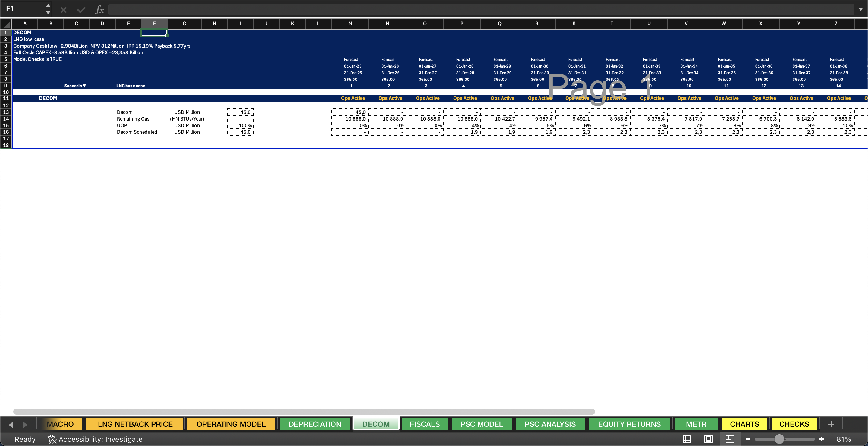Open the PSC MODEL sheet tab
This screenshot has height=446, width=868.
482,424
